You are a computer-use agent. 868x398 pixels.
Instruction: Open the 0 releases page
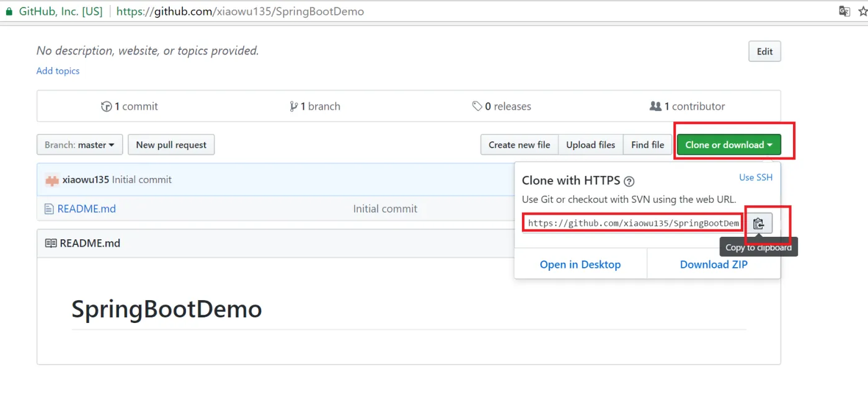(502, 107)
